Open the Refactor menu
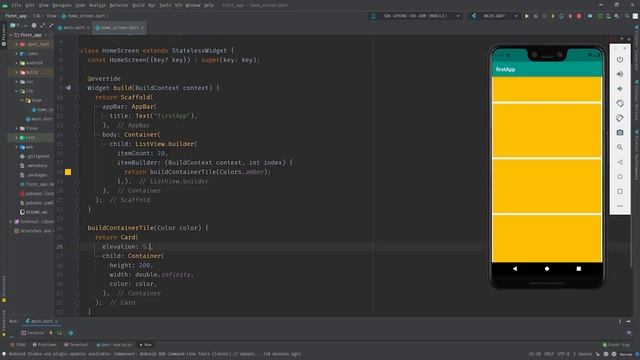Viewport: 640px width, 360px height. point(119,5)
